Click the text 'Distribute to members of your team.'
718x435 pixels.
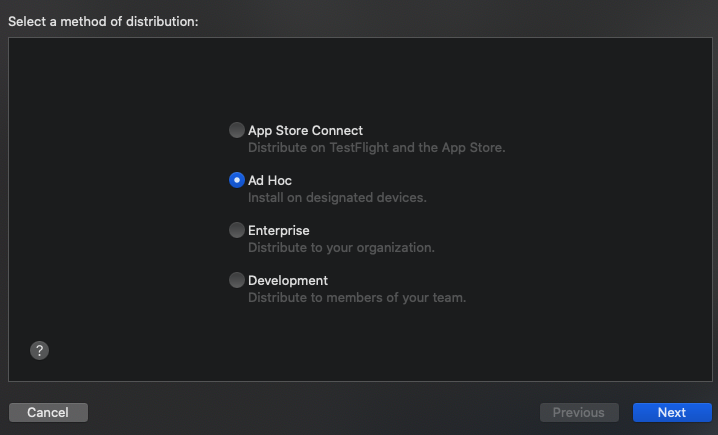point(357,298)
